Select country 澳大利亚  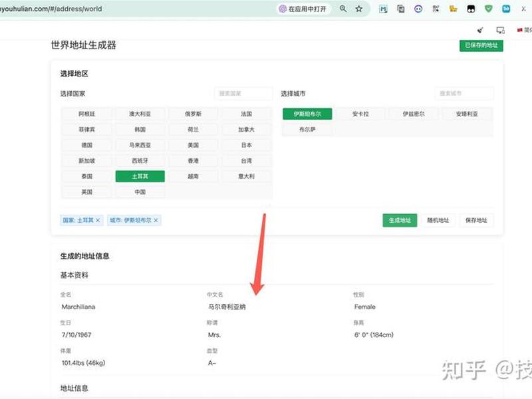click(x=140, y=114)
